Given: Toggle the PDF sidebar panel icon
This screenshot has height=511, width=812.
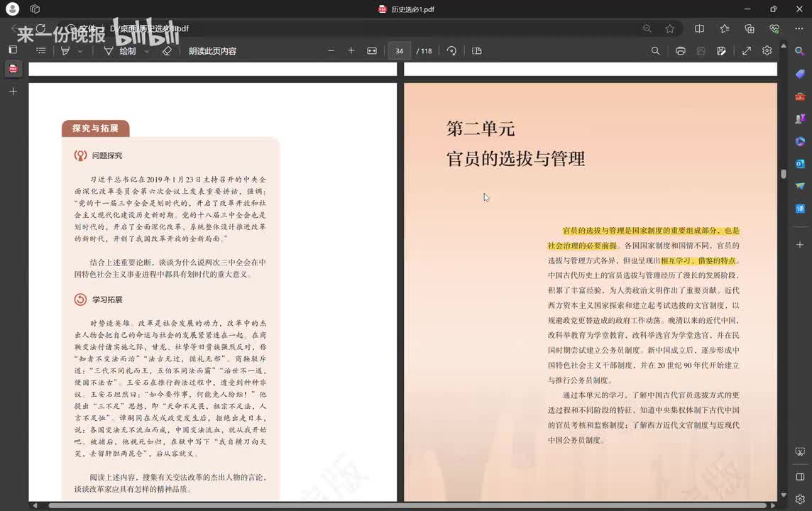Looking at the screenshot, I should pyautogui.click(x=13, y=50).
